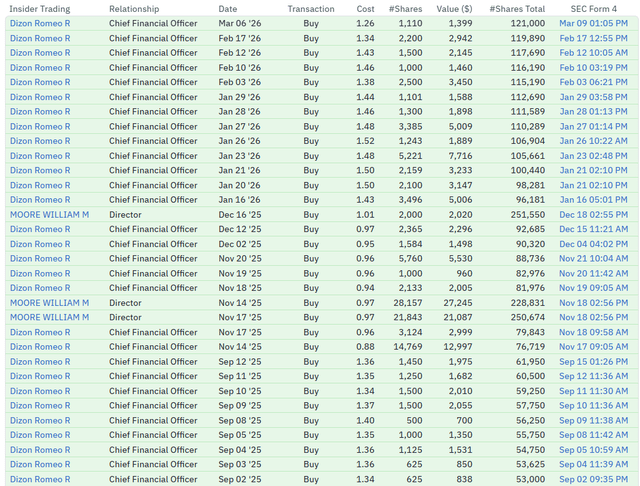The image size is (640, 486).
Task: Open Dizon Romeo R link in Dec 12 '25 row
Action: (40, 229)
